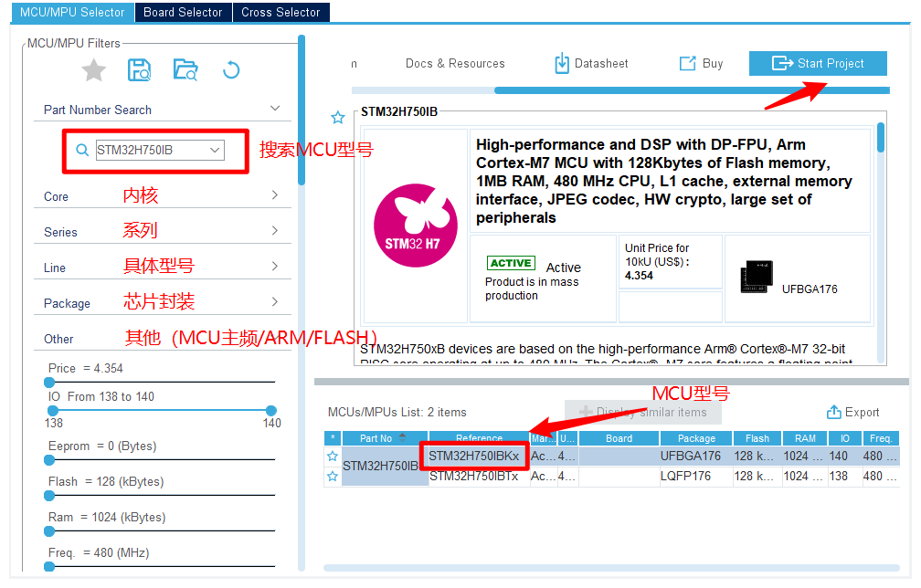Click the star beside the STM32H750IB title
Image resolution: width=921 pixels, height=588 pixels.
point(338,118)
